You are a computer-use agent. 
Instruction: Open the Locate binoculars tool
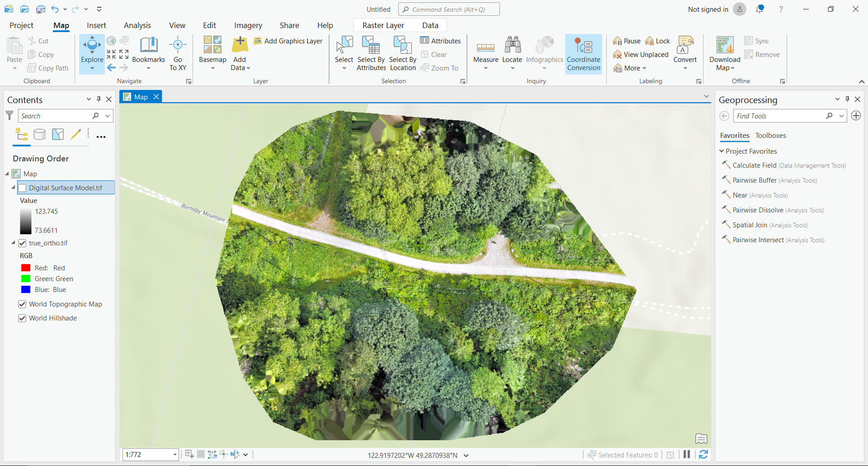[x=512, y=45]
